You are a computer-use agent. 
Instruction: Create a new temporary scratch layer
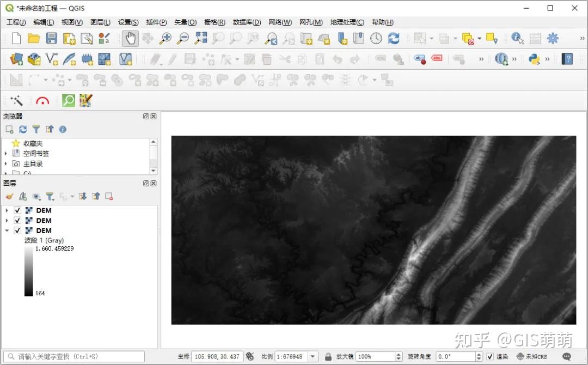[87, 59]
